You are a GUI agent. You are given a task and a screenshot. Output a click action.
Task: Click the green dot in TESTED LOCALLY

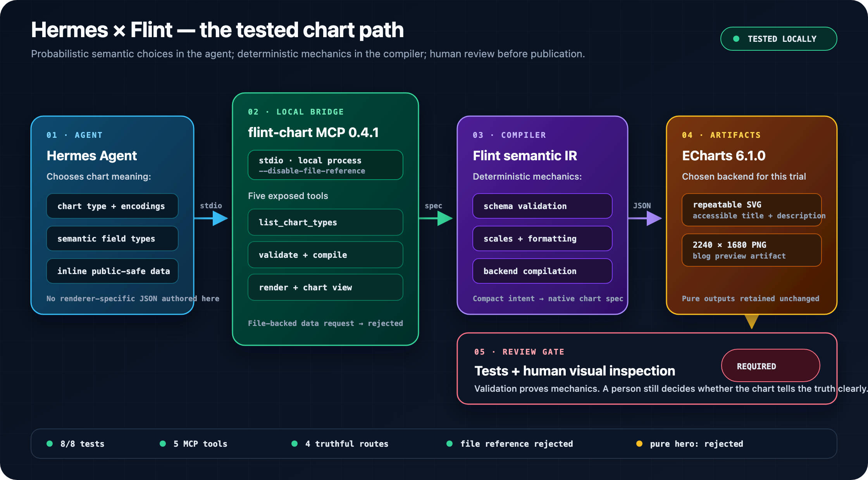tap(736, 39)
